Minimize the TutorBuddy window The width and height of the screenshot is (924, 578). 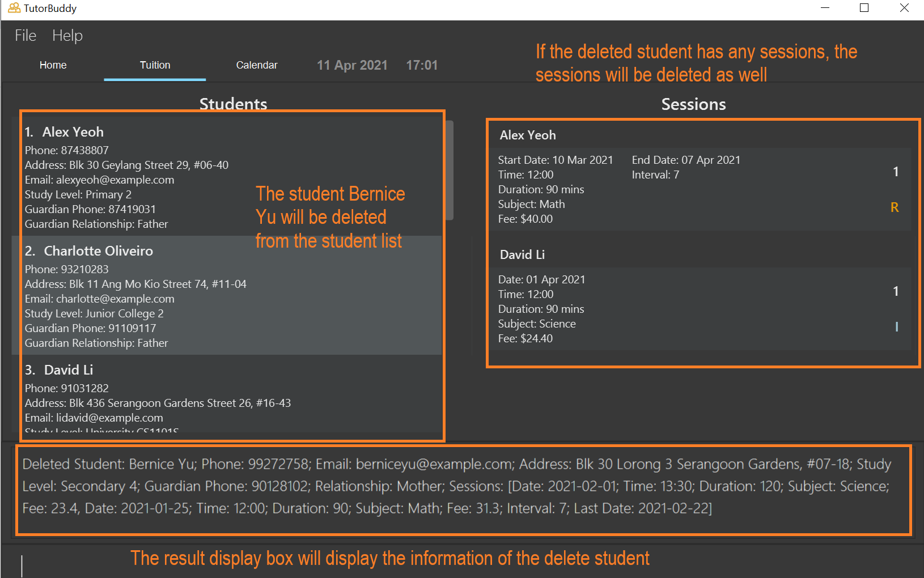pyautogui.click(x=825, y=8)
